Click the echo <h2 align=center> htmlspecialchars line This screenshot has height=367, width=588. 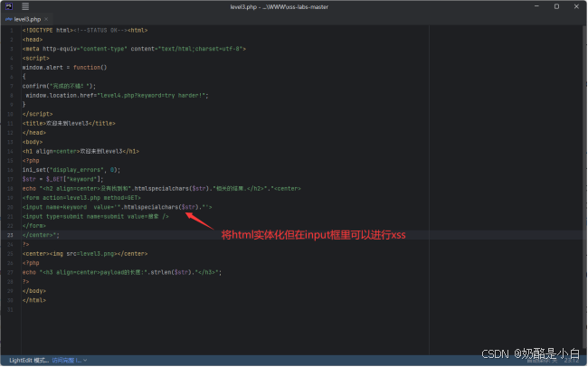click(162, 189)
